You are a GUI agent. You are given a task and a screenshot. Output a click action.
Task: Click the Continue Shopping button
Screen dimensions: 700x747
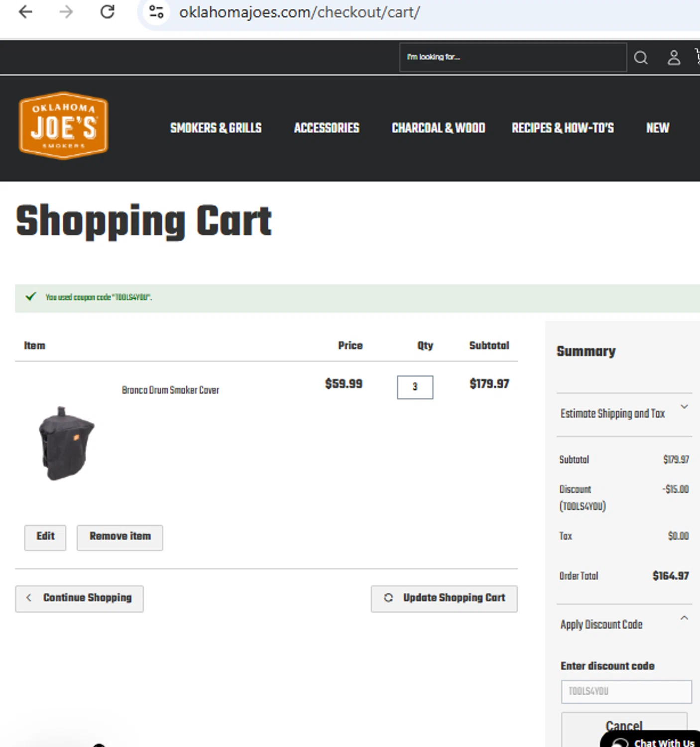tap(80, 598)
